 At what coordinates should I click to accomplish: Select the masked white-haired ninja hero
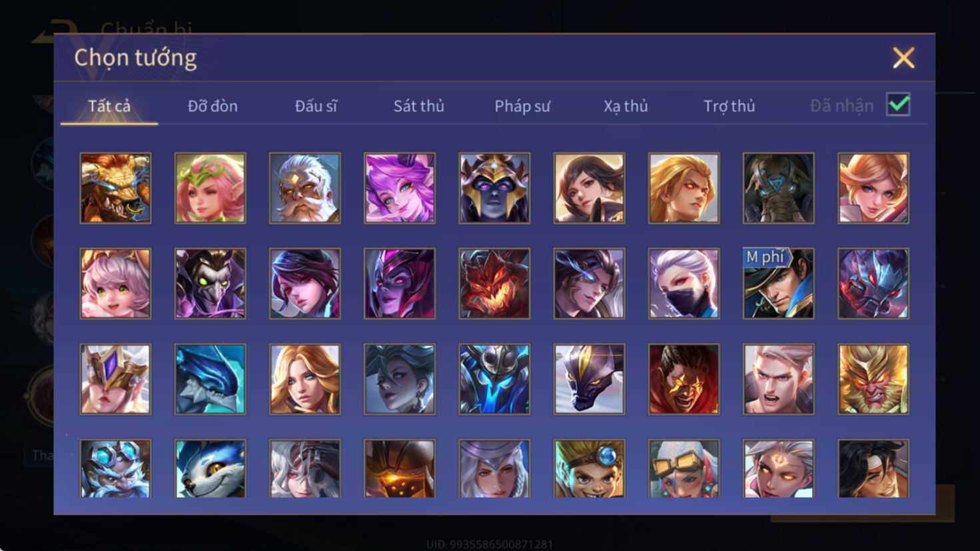(x=684, y=283)
